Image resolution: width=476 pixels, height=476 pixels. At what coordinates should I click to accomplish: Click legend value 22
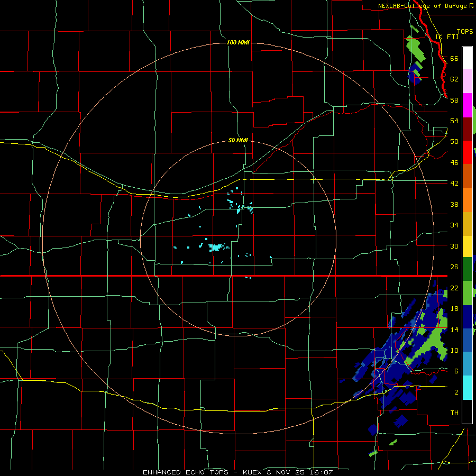click(454, 288)
